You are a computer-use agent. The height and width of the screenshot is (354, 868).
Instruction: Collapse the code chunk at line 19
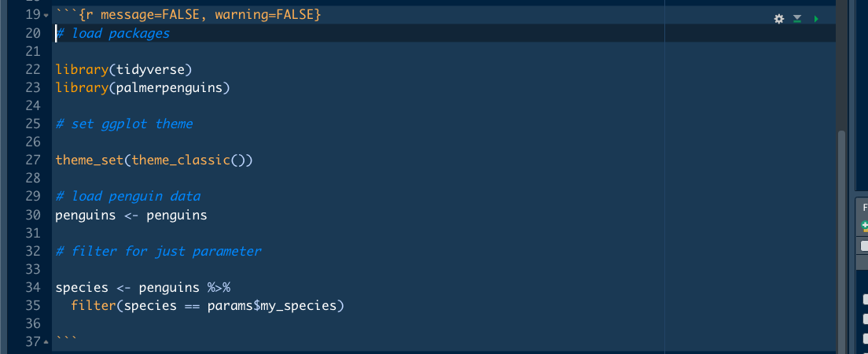pyautogui.click(x=46, y=15)
